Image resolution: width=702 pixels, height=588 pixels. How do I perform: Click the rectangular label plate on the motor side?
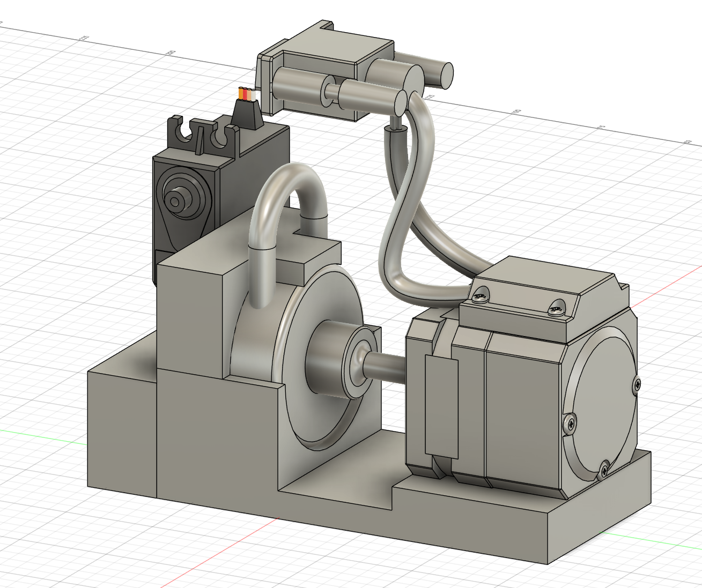tap(441, 407)
